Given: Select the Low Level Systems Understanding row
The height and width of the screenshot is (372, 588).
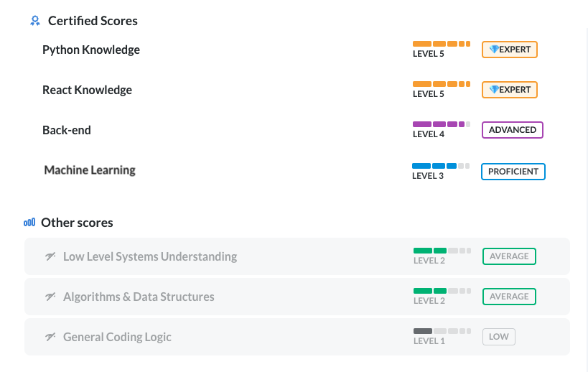Looking at the screenshot, I should click(x=297, y=256).
